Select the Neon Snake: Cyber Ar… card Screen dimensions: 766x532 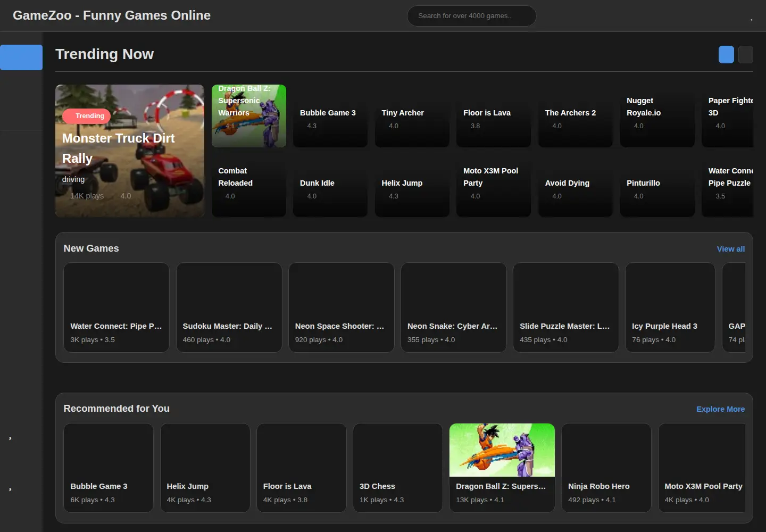pos(454,307)
